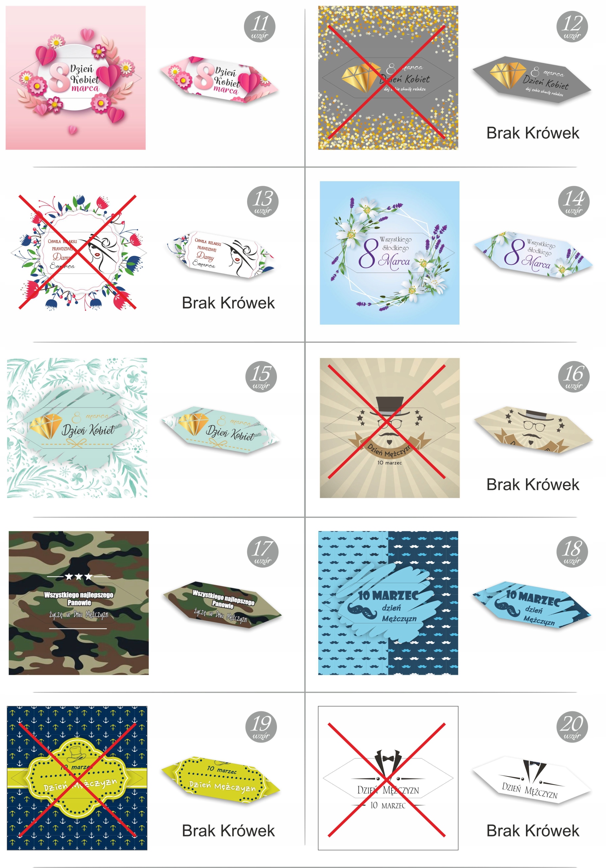Viewport: 606px width, 868px height.
Task: Click the gray 11 wzór badge
Action: coord(260,27)
